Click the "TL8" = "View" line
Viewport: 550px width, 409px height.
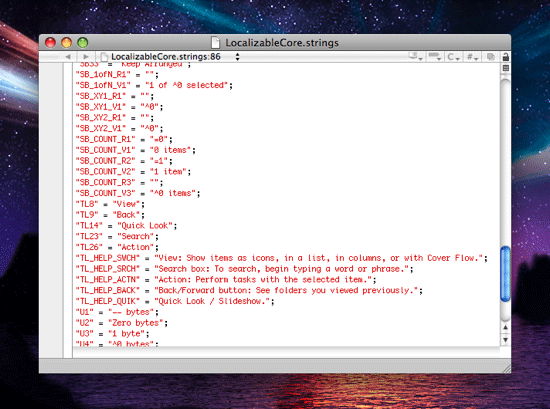coord(110,204)
